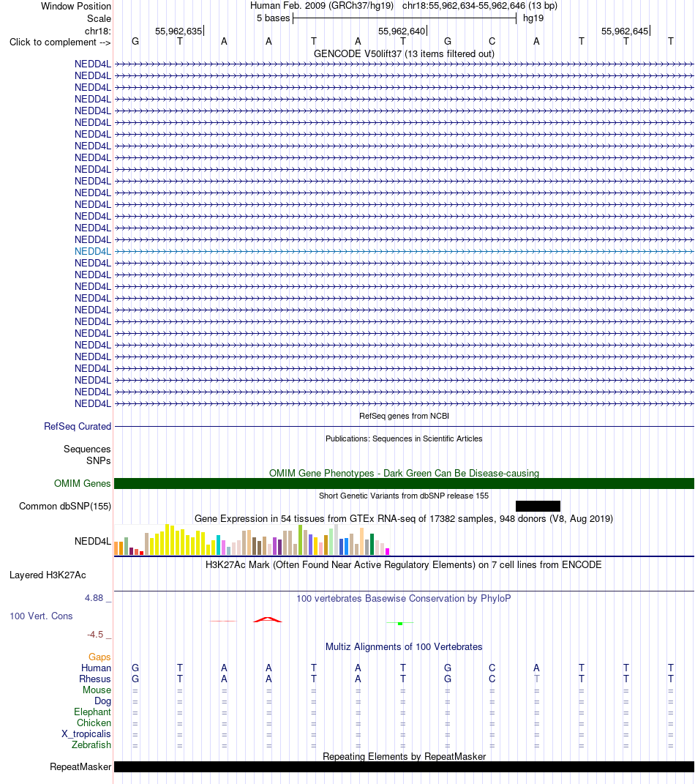This screenshot has width=695, height=784.
Task: Click the 'Dog' alignment row label
Action: tap(102, 701)
